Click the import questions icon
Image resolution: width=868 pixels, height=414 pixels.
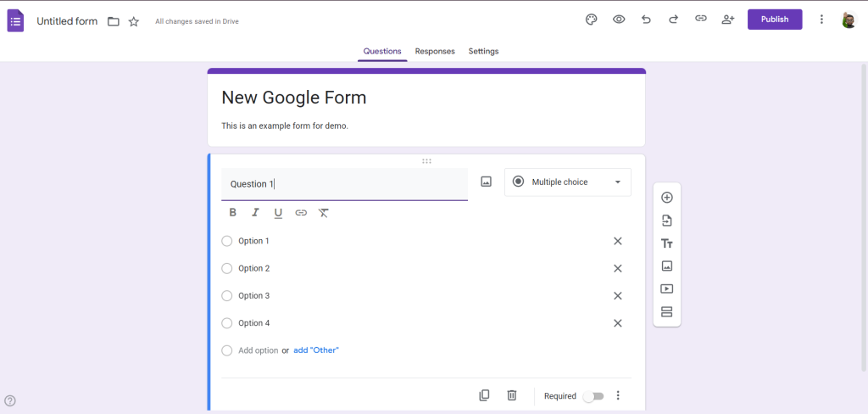666,221
